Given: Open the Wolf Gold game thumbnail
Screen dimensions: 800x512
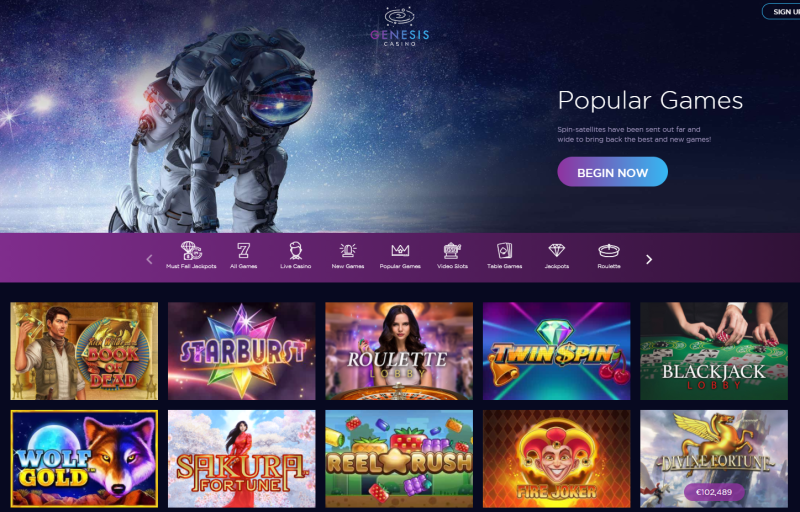Looking at the screenshot, I should point(84,459).
